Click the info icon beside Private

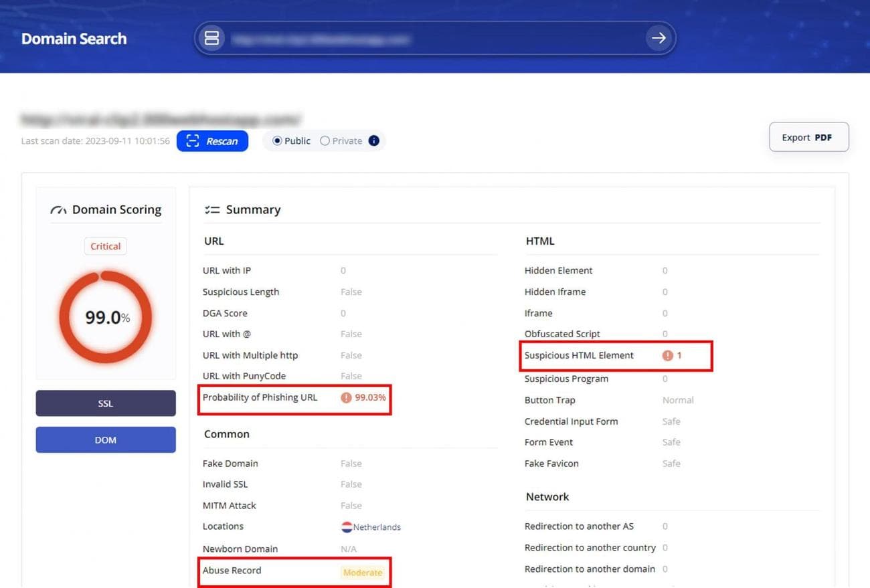pos(374,140)
